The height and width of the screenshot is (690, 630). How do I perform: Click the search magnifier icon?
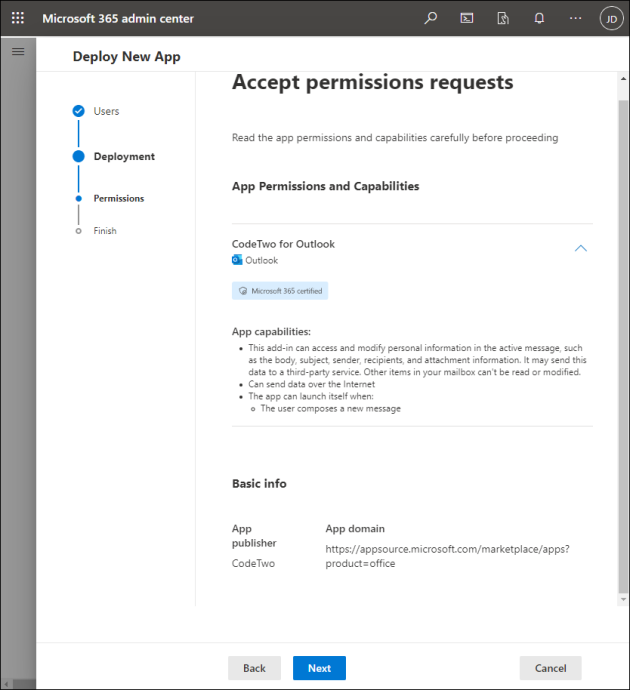tap(431, 18)
